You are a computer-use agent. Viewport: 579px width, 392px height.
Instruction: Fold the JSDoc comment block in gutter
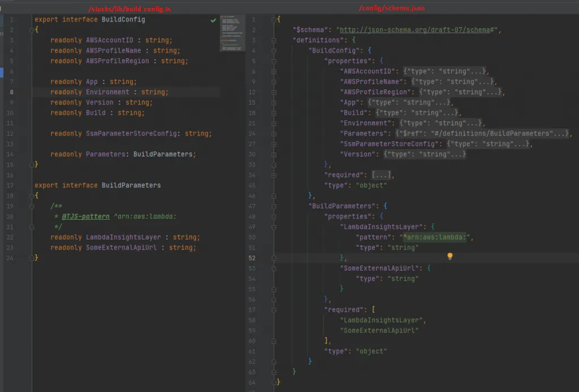click(32, 206)
